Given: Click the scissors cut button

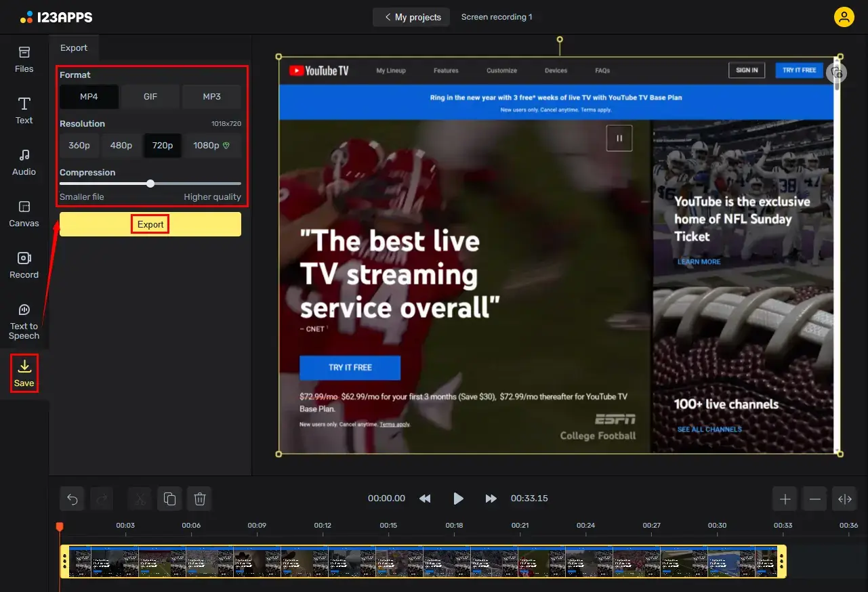Looking at the screenshot, I should tap(140, 499).
